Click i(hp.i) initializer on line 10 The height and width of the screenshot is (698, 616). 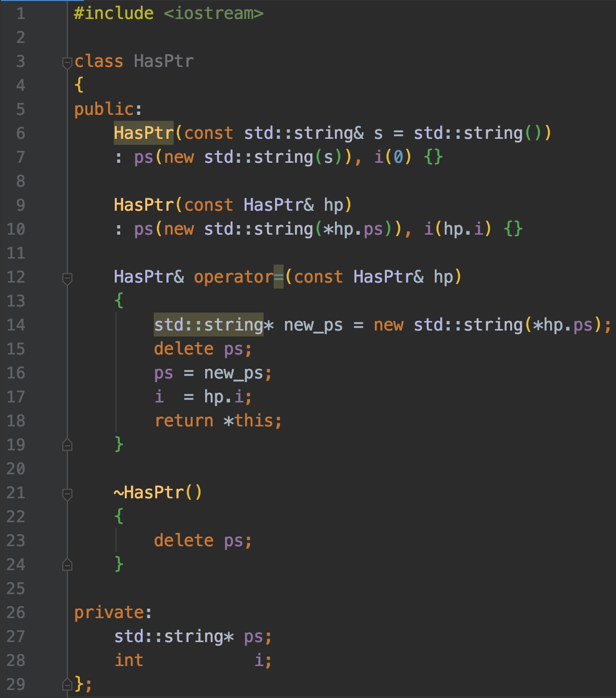coord(458,229)
